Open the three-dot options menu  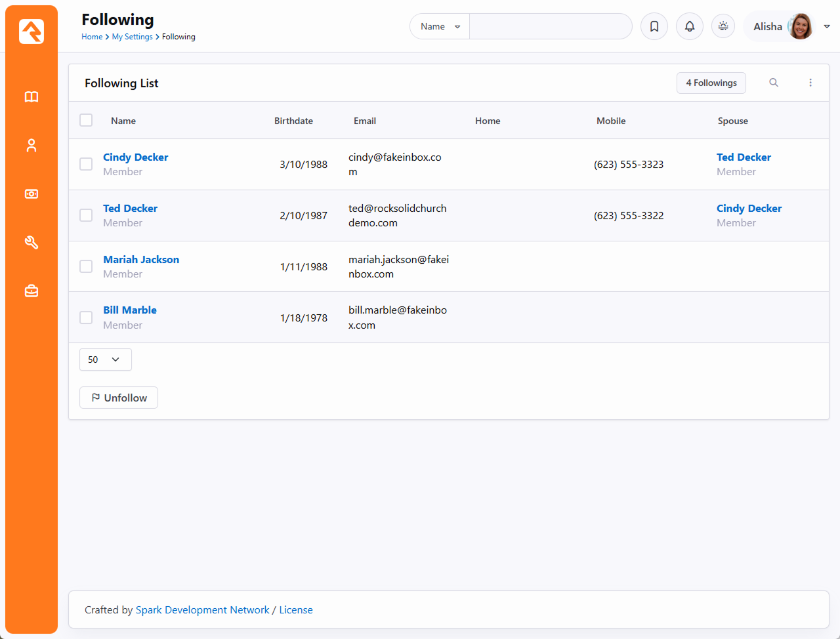pos(810,83)
